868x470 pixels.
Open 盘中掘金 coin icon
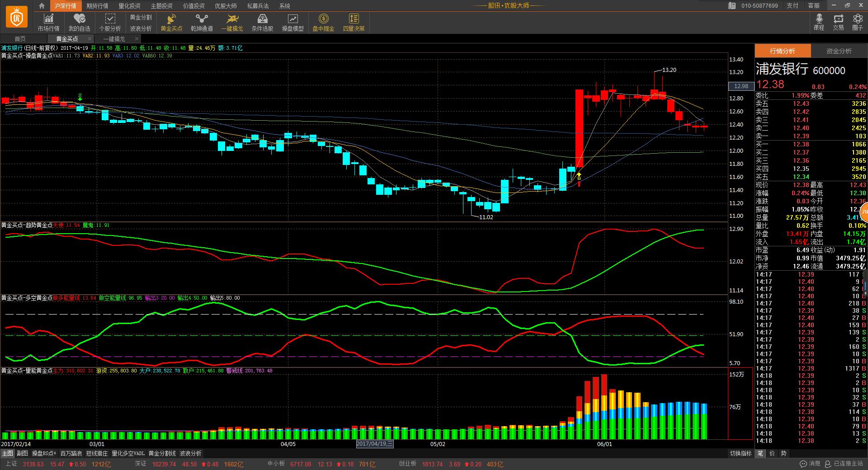323,22
